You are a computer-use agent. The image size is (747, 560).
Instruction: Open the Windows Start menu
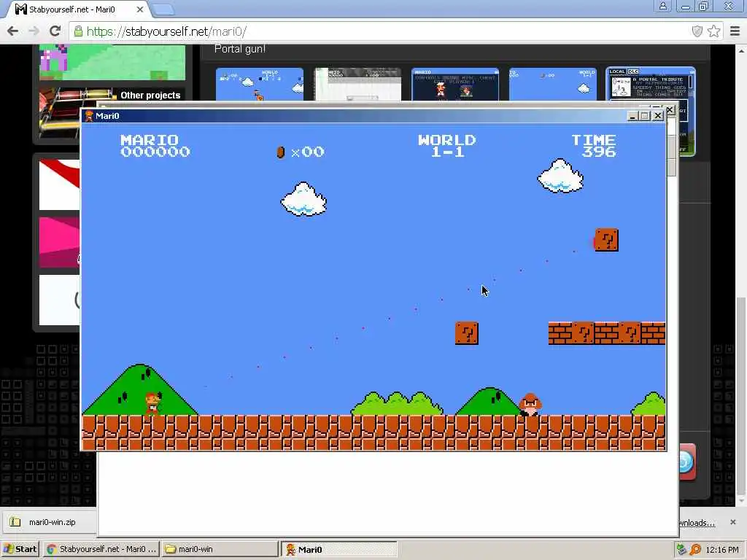(20, 549)
